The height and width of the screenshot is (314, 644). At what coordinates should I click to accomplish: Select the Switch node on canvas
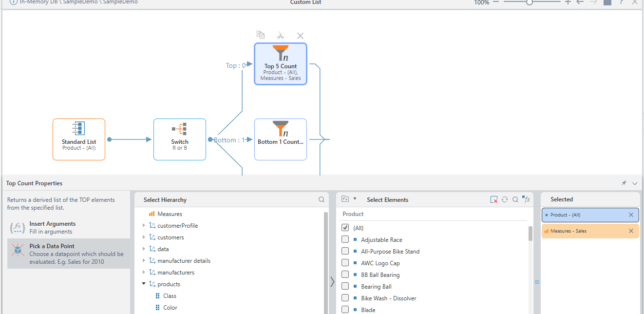tap(180, 139)
